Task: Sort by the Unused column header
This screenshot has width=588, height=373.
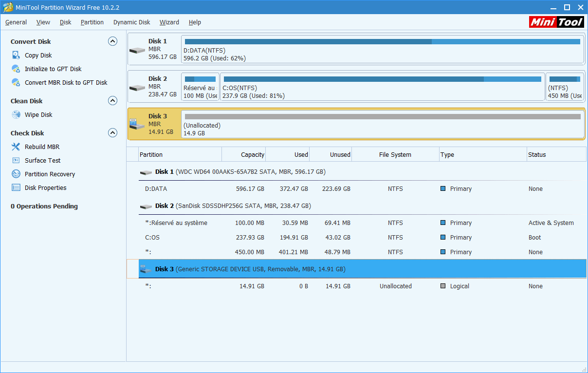Action: [x=331, y=154]
